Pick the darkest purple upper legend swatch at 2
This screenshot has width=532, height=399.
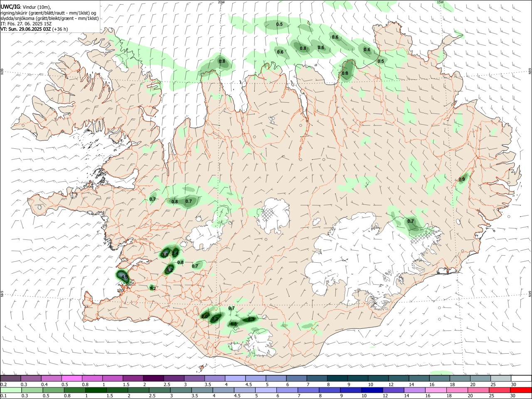click(x=153, y=379)
